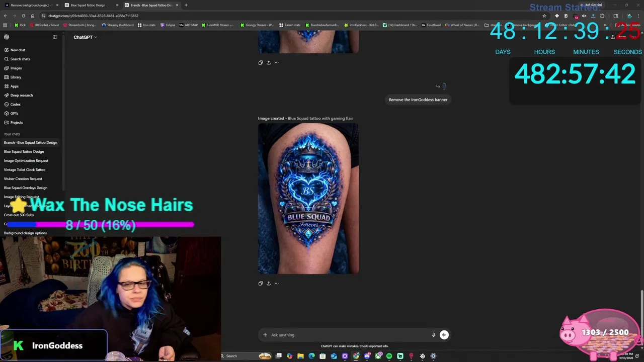Go back in the browser
The height and width of the screenshot is (362, 644).
point(6,16)
